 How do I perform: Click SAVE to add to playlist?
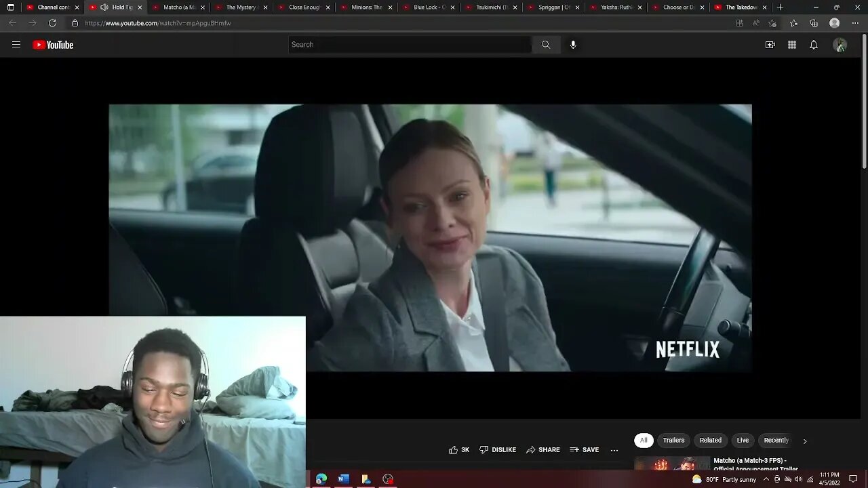pyautogui.click(x=585, y=450)
